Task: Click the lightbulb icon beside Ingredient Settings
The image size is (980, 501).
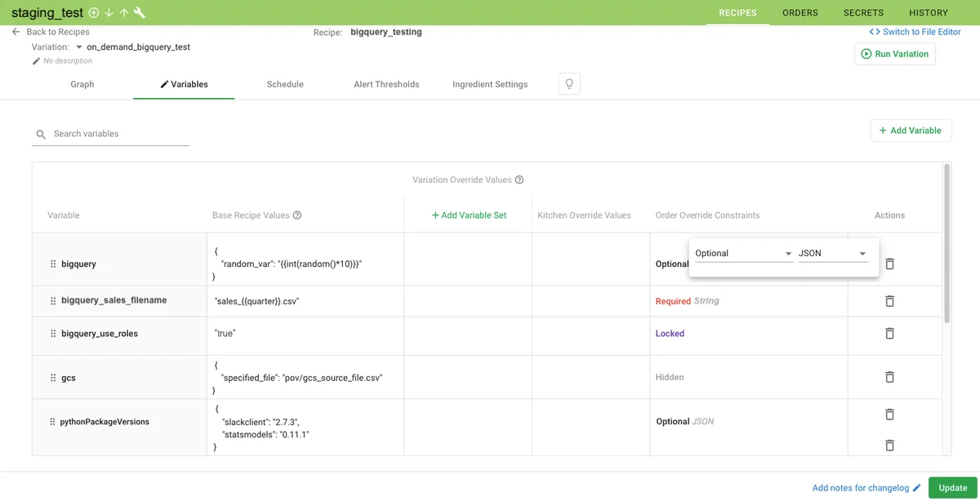Action: (569, 84)
